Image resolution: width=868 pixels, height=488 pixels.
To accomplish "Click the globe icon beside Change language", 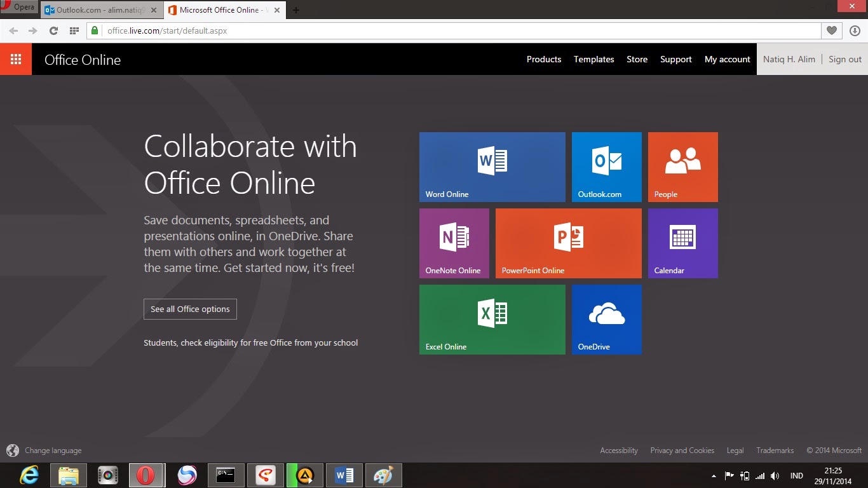I will pos(13,451).
